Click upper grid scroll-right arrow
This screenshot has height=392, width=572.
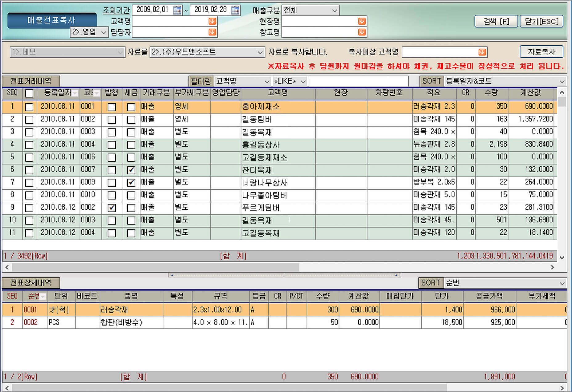pos(552,267)
